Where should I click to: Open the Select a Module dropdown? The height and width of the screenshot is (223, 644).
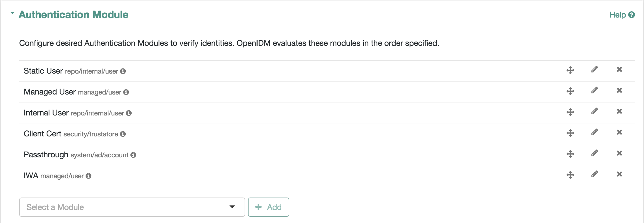pos(132,207)
